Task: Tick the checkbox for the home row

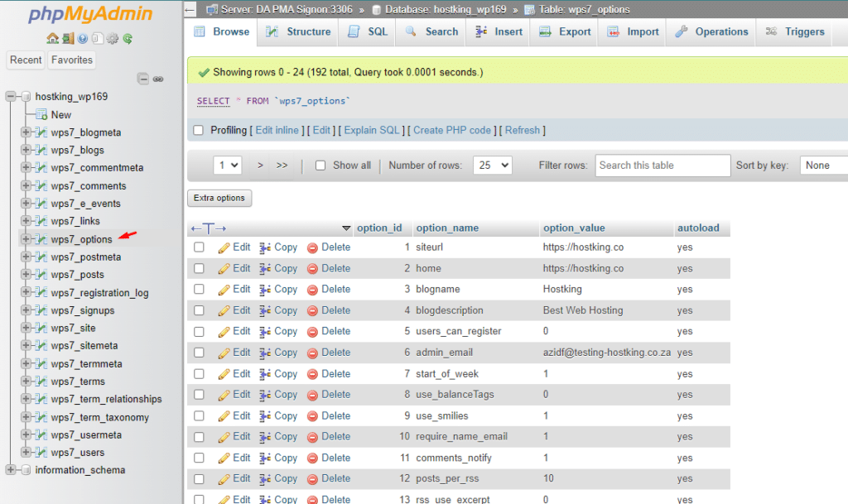Action: 199,268
